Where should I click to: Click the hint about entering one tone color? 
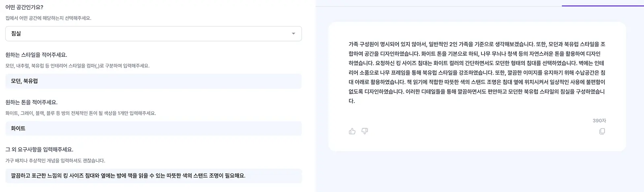(80, 113)
